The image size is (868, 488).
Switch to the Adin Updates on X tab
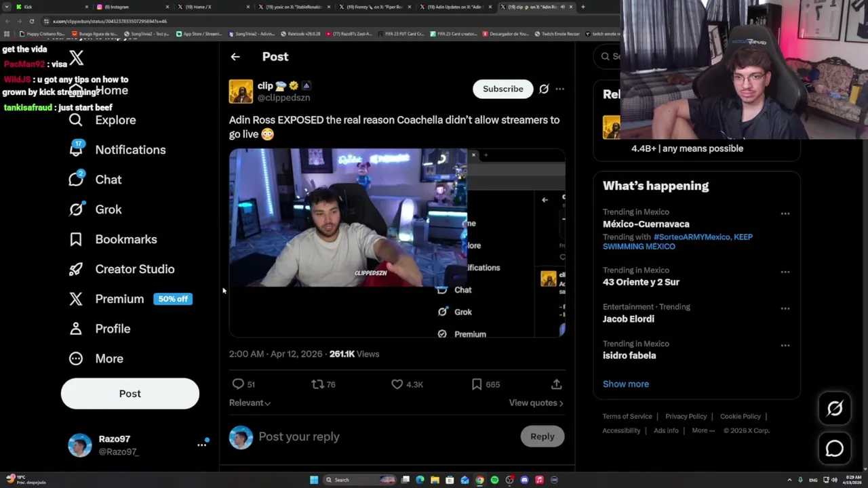tap(454, 7)
